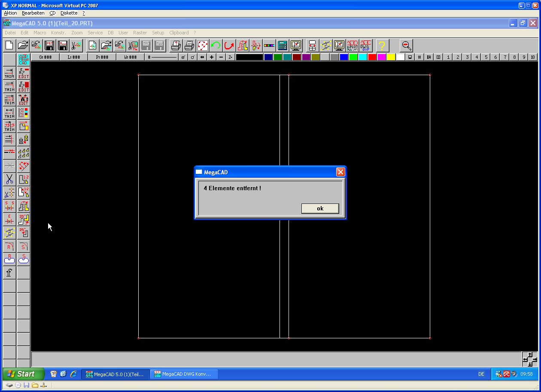Create a new blank drawing file

click(9, 45)
